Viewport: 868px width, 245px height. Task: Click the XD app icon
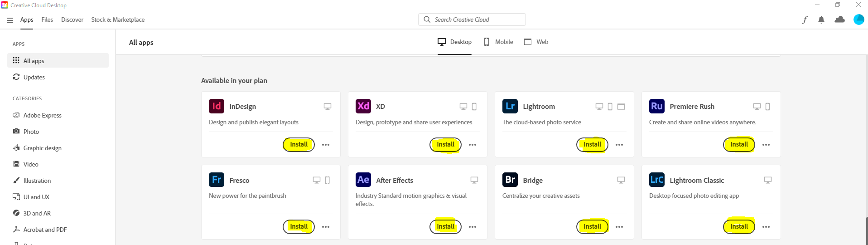click(363, 106)
